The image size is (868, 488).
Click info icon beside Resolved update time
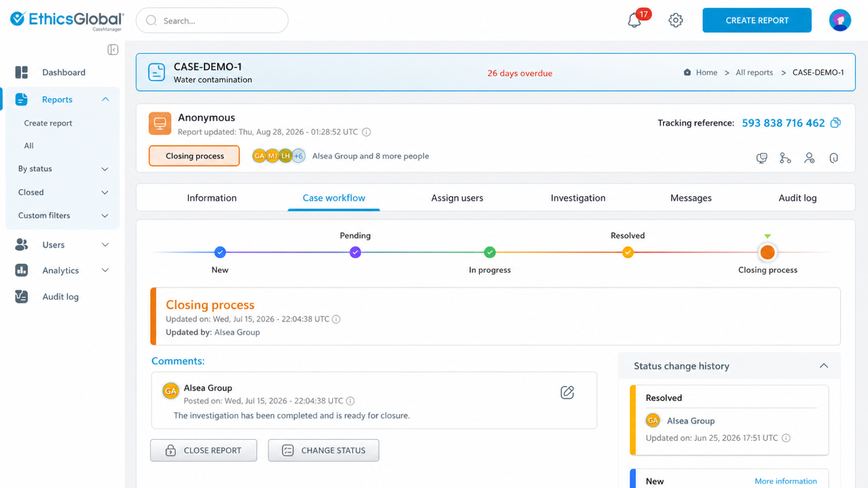pyautogui.click(x=786, y=438)
